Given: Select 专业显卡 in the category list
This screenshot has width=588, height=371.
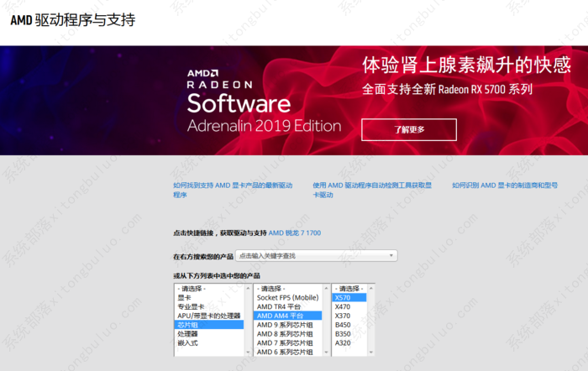Looking at the screenshot, I should tap(190, 306).
